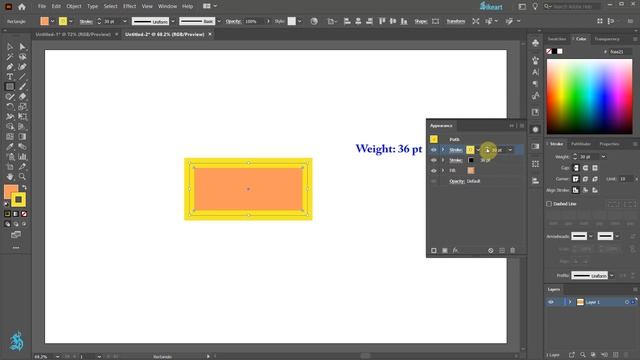Pick the Eraser tool
This screenshot has width=640, height=360.
(22, 97)
